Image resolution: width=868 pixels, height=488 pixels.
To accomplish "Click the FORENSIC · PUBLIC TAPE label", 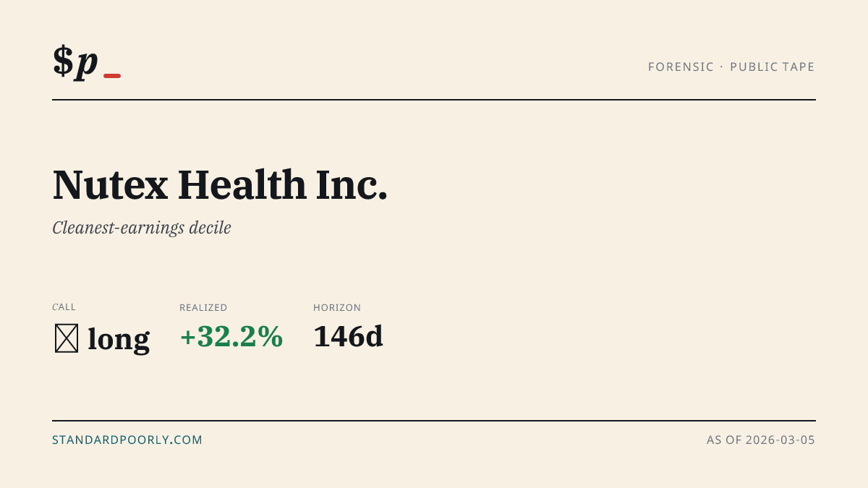I will pos(731,67).
